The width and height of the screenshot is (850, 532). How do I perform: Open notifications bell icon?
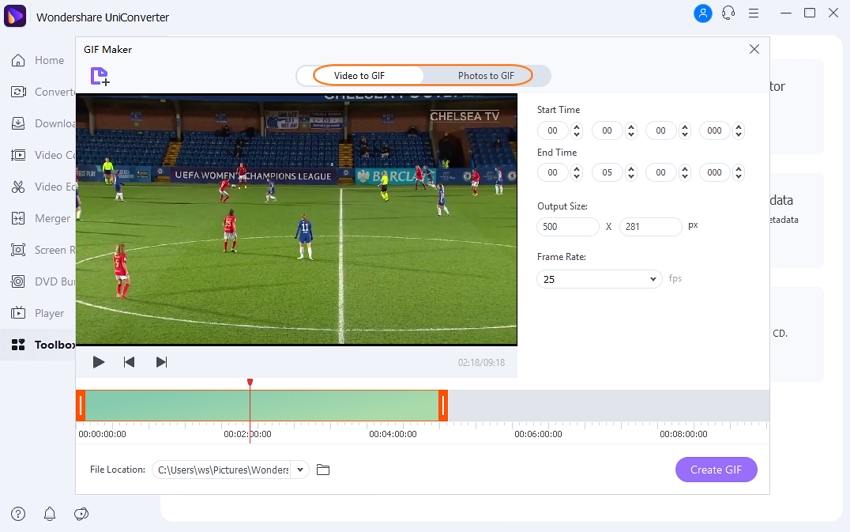pyautogui.click(x=49, y=514)
